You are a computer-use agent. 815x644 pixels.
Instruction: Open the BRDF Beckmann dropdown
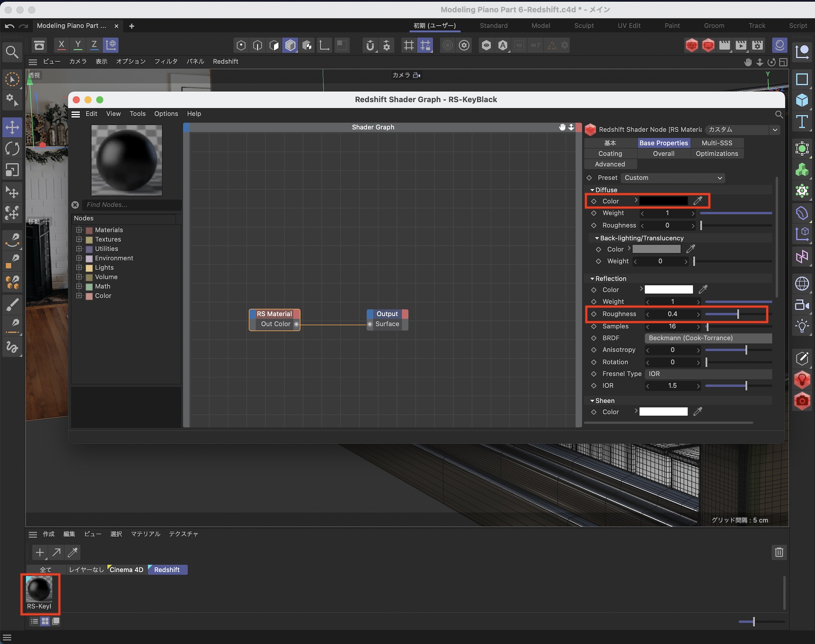pyautogui.click(x=708, y=338)
